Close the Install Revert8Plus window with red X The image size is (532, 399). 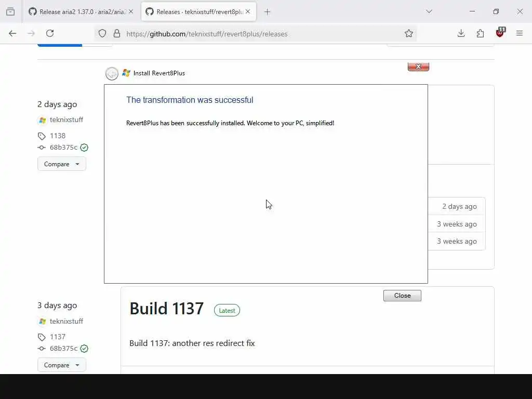(418, 67)
